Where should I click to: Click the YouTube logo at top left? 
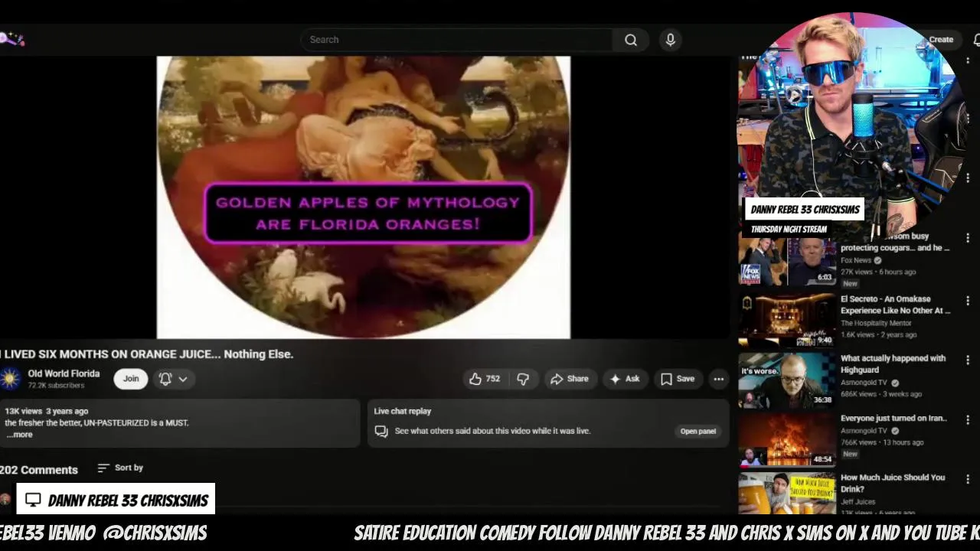tap(11, 39)
